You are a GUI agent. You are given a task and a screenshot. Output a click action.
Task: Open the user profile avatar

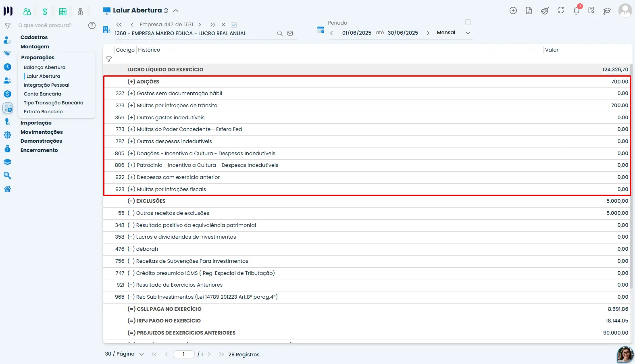tap(625, 10)
